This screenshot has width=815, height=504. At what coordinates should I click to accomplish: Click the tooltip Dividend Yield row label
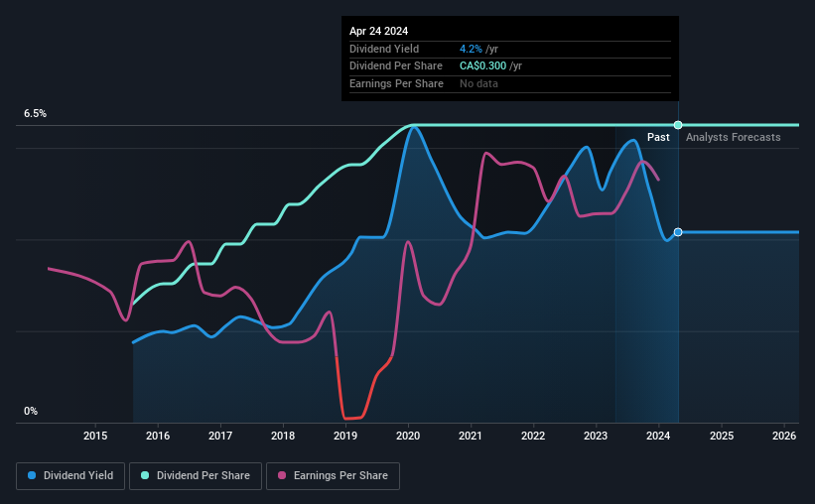(x=384, y=49)
